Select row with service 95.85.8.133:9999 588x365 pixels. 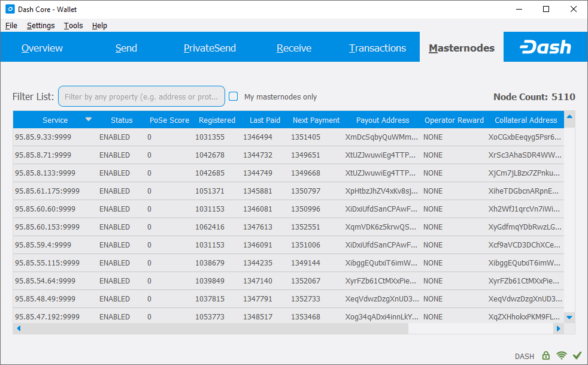[x=289, y=173]
